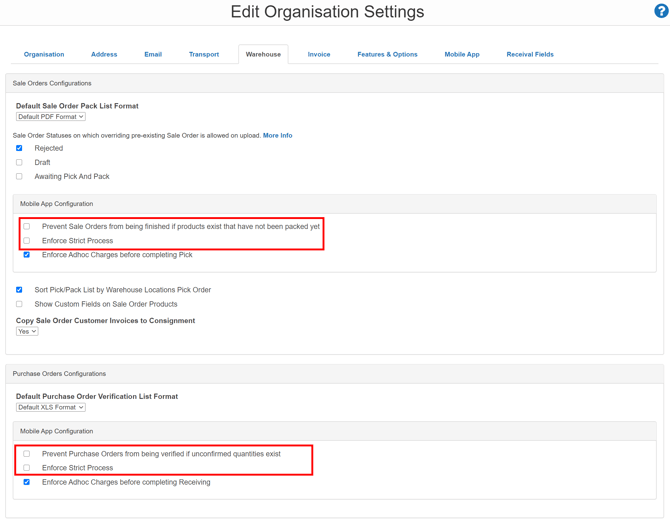Image resolution: width=670 pixels, height=525 pixels.
Task: Enable Prevent Sale Orders from being finished checkbox
Action: 27,226
